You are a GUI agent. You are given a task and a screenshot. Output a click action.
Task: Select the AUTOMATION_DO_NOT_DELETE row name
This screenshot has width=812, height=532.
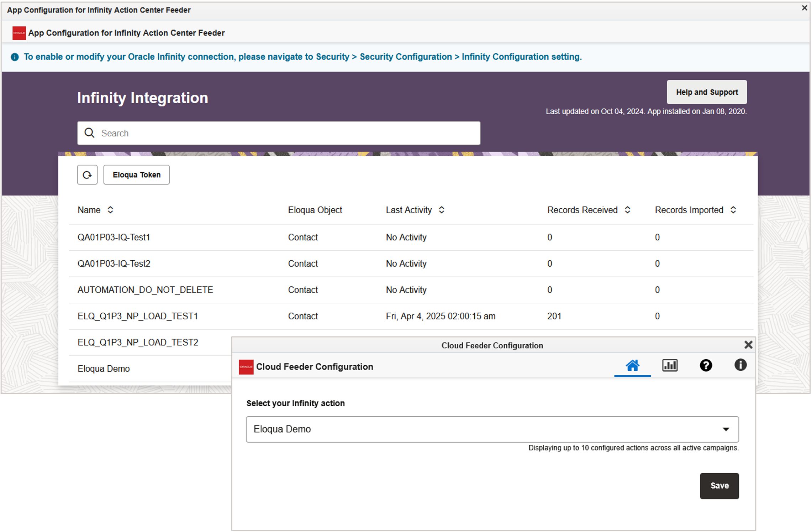point(145,290)
